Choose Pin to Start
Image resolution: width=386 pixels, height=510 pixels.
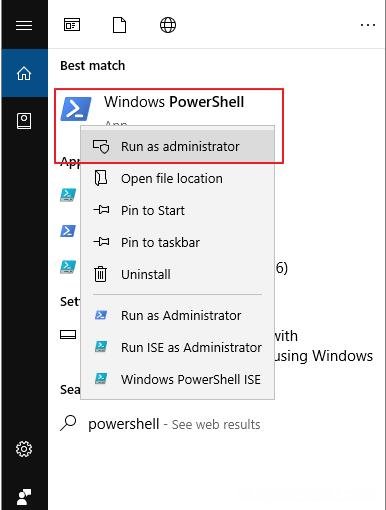[177, 210]
